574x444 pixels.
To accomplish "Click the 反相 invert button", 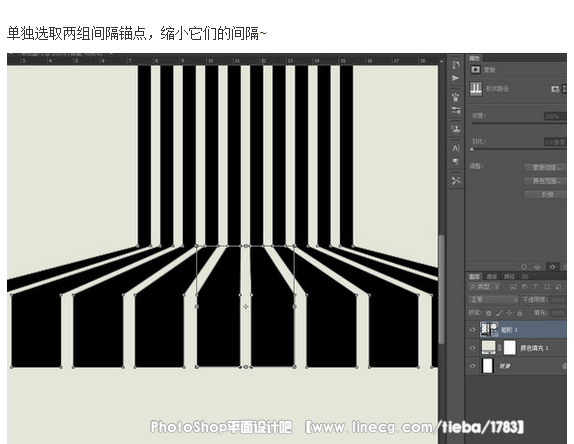I will [x=546, y=195].
